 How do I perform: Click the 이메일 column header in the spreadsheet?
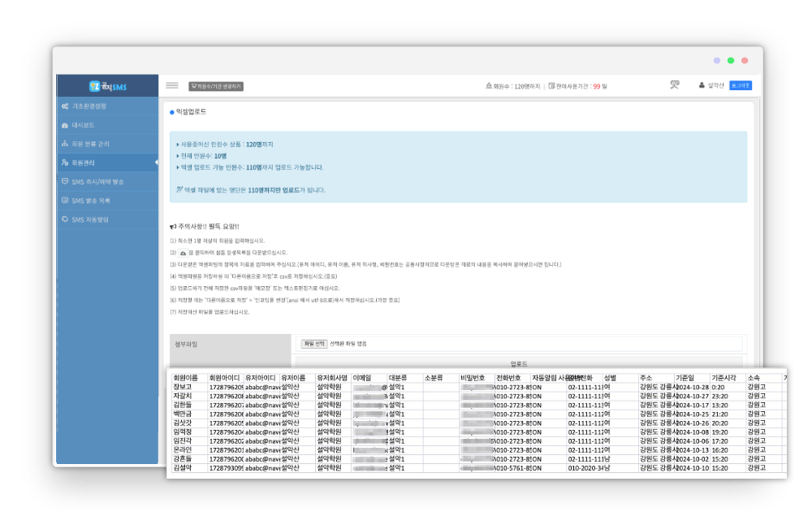[x=362, y=378]
